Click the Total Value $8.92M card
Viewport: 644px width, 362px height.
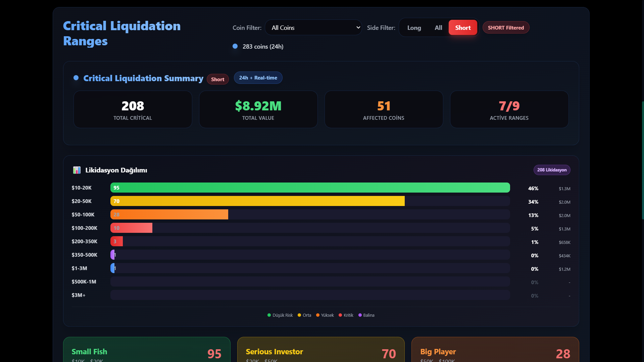(x=258, y=109)
